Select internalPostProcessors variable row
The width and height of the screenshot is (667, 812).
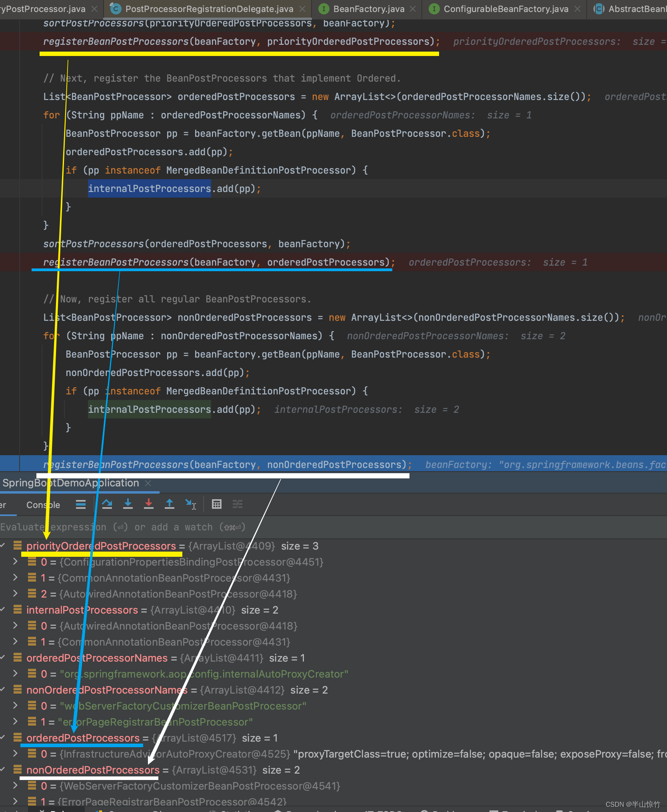click(x=333, y=610)
